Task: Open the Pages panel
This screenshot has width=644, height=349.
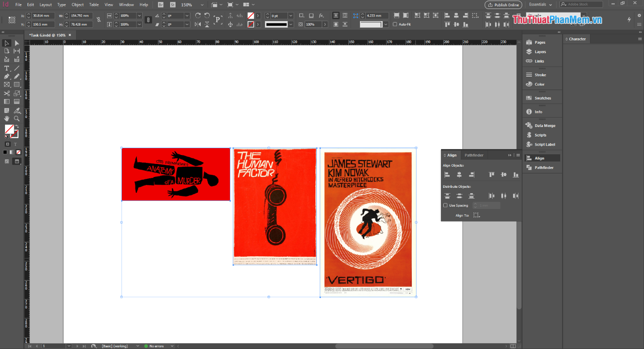Action: click(x=539, y=41)
